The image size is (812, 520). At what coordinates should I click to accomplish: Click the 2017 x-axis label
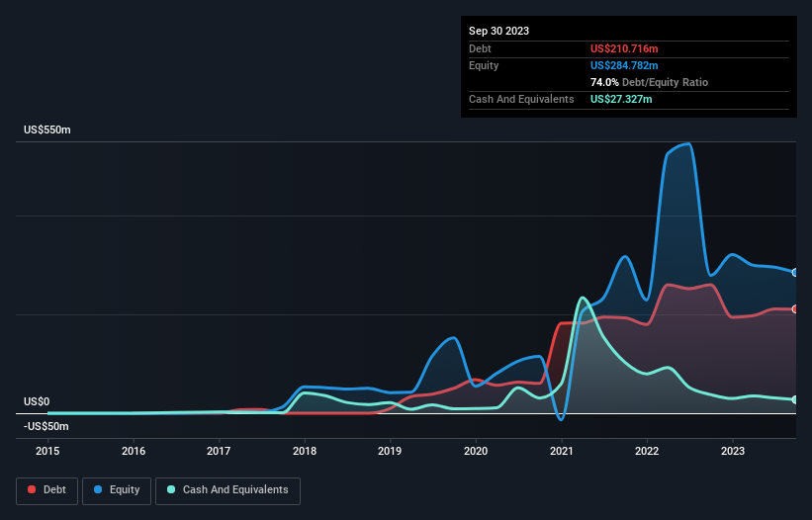pos(219,451)
